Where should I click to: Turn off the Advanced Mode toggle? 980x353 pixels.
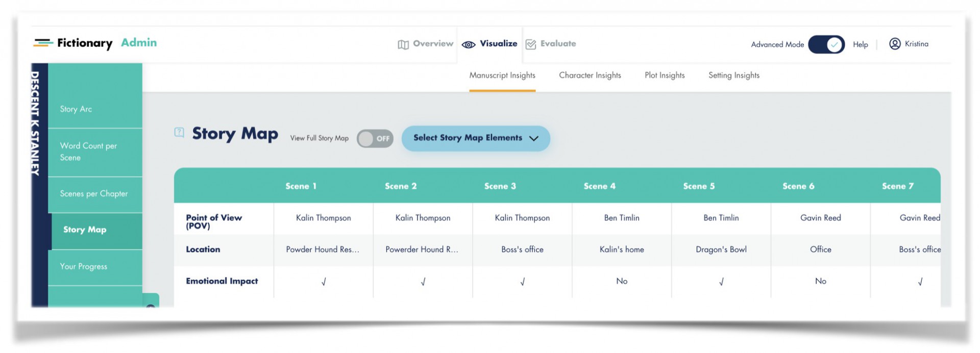click(x=826, y=44)
